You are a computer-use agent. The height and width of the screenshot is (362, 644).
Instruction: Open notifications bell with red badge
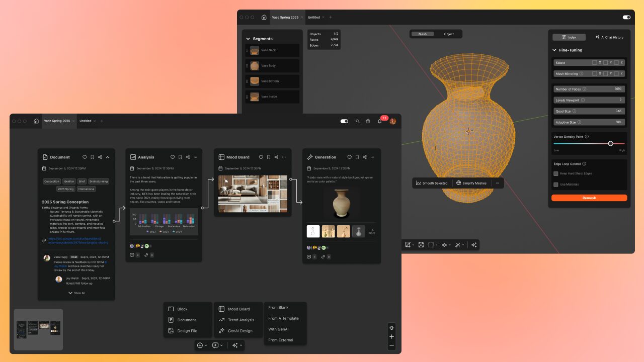pos(380,121)
